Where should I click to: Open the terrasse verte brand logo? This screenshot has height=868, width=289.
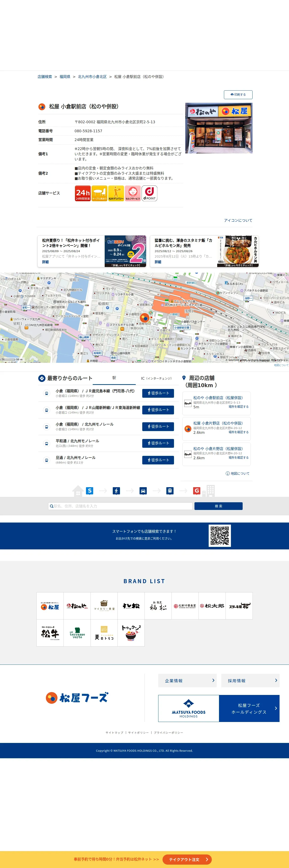(x=77, y=633)
